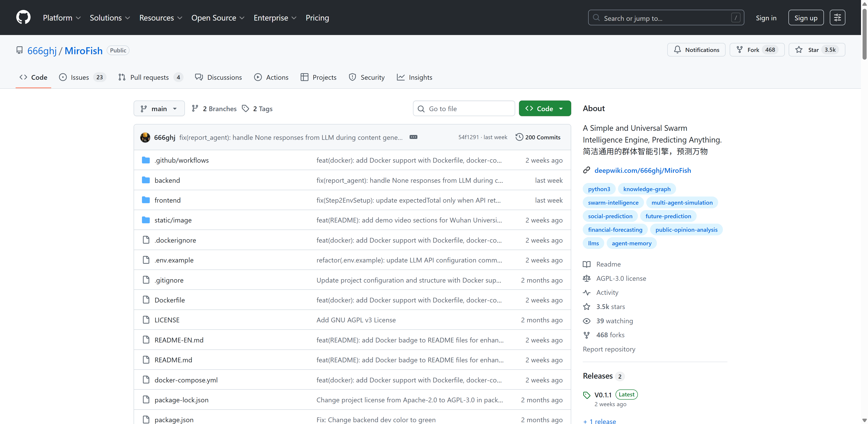Switch to the Issues tab
Viewport: 868px width, 424px height.
pos(80,77)
